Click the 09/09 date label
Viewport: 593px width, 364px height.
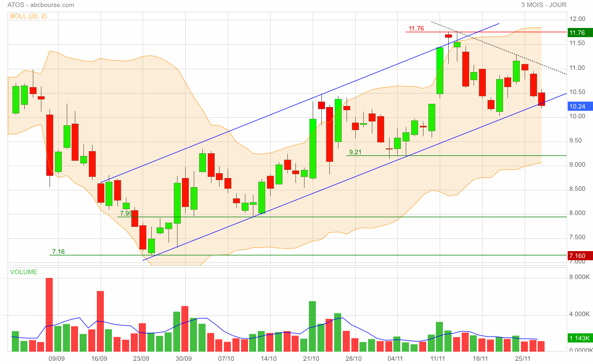tap(57, 359)
